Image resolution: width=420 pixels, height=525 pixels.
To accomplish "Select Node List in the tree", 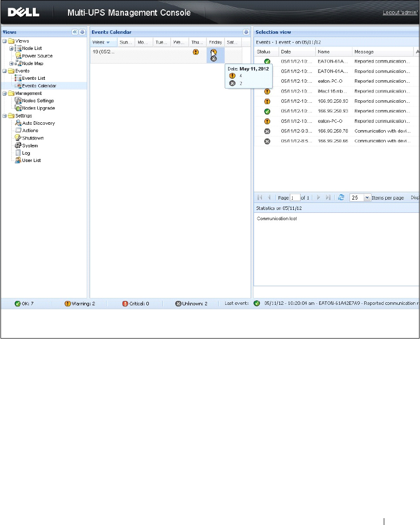I will coord(32,48).
